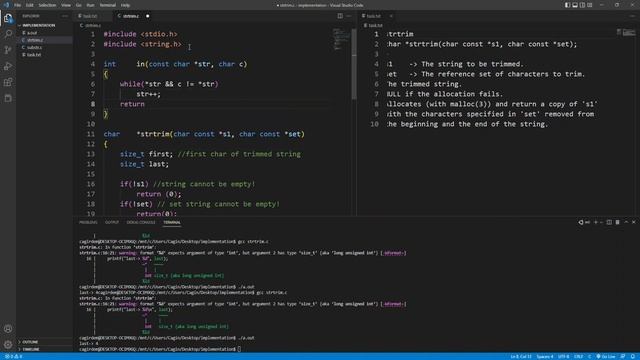Open more actions for the left editor
Viewport: 640px width, 360px height.
349,16
